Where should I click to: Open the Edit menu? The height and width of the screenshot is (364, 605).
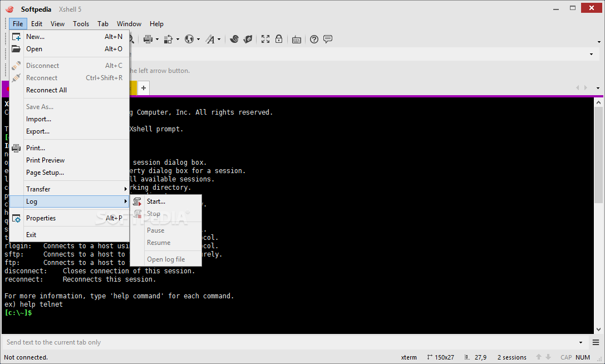click(x=37, y=23)
